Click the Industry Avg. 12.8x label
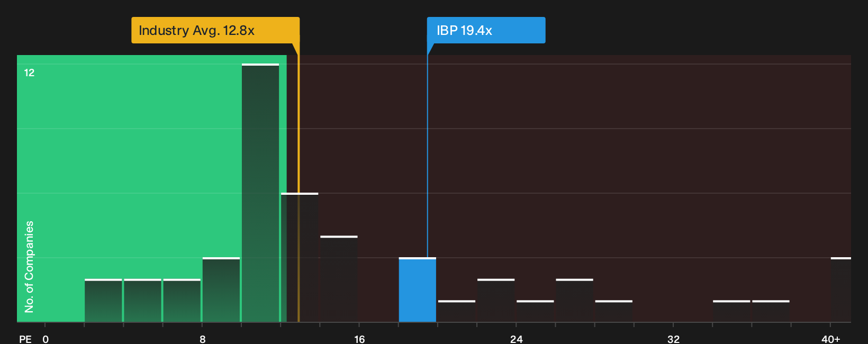The height and width of the screenshot is (344, 868). click(215, 30)
